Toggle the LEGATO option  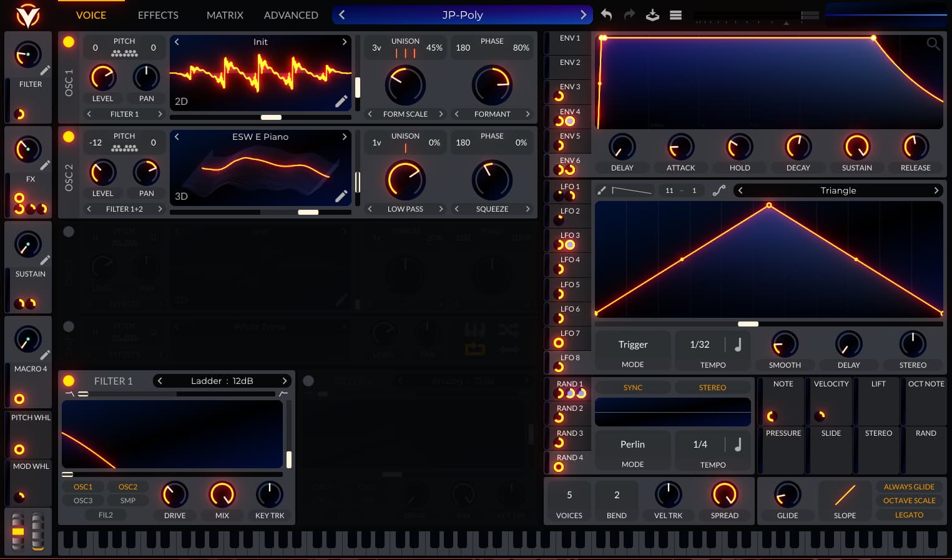click(909, 515)
